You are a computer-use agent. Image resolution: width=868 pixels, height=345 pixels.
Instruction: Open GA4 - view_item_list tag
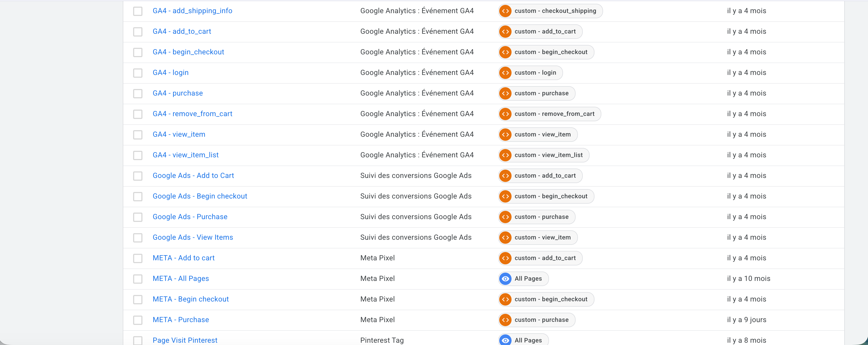185,155
